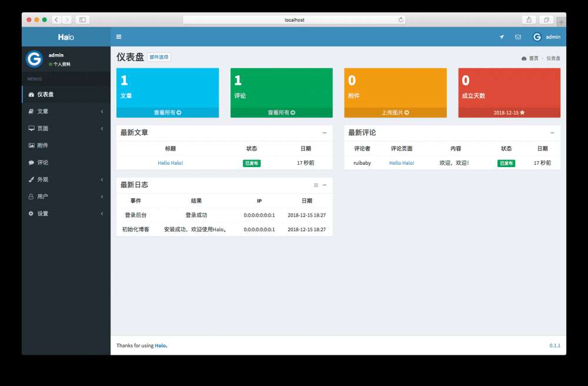Select 仪表盘 dashboard menu item
Image resolution: width=588 pixels, height=386 pixels.
point(66,95)
